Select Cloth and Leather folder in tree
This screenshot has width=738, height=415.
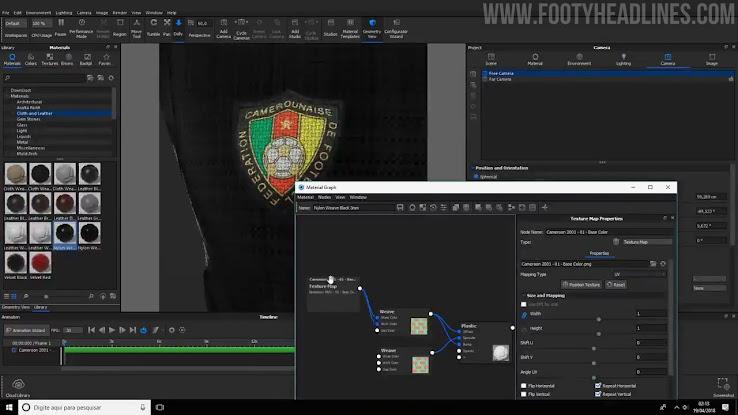click(x=34, y=113)
